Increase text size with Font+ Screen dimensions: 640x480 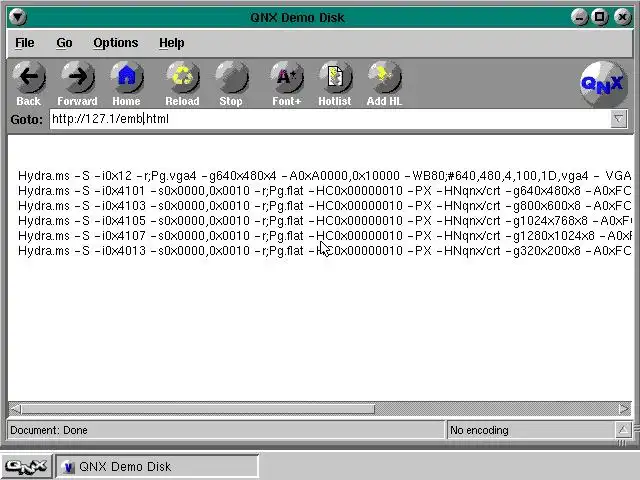(x=287, y=84)
